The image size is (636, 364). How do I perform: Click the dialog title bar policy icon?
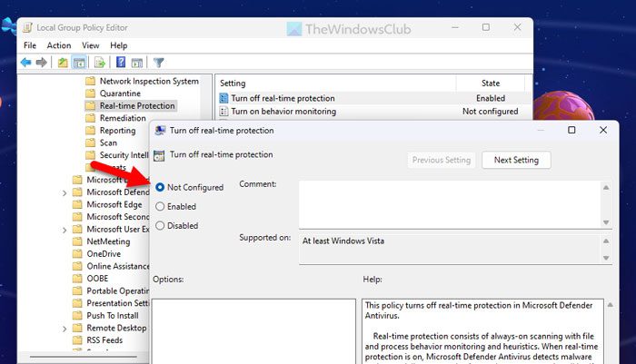pyautogui.click(x=160, y=131)
